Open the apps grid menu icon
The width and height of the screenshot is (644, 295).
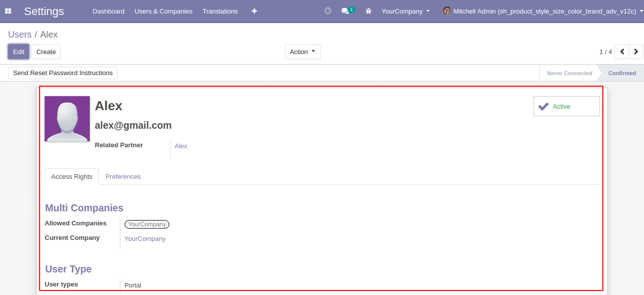pos(8,11)
